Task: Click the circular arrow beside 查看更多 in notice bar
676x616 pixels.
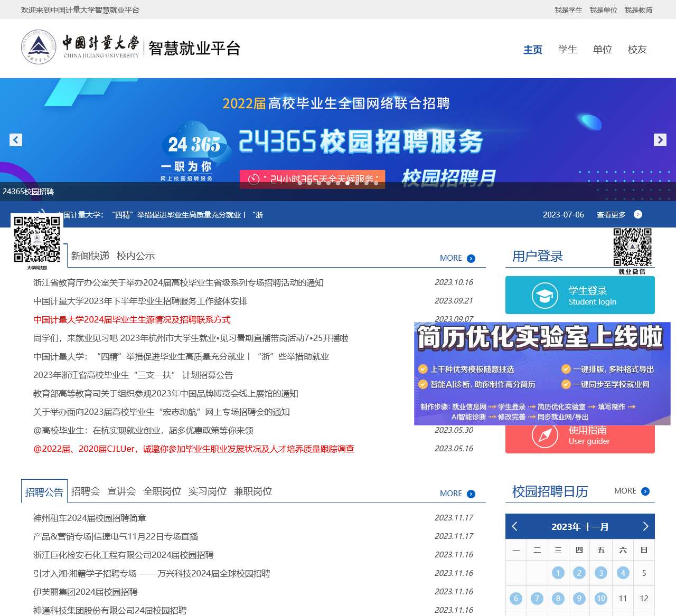Action: (638, 215)
